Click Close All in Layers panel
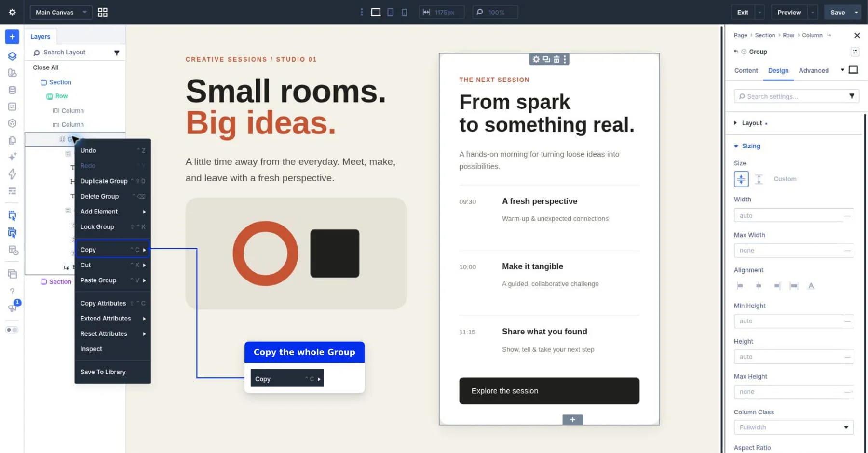 pyautogui.click(x=46, y=67)
